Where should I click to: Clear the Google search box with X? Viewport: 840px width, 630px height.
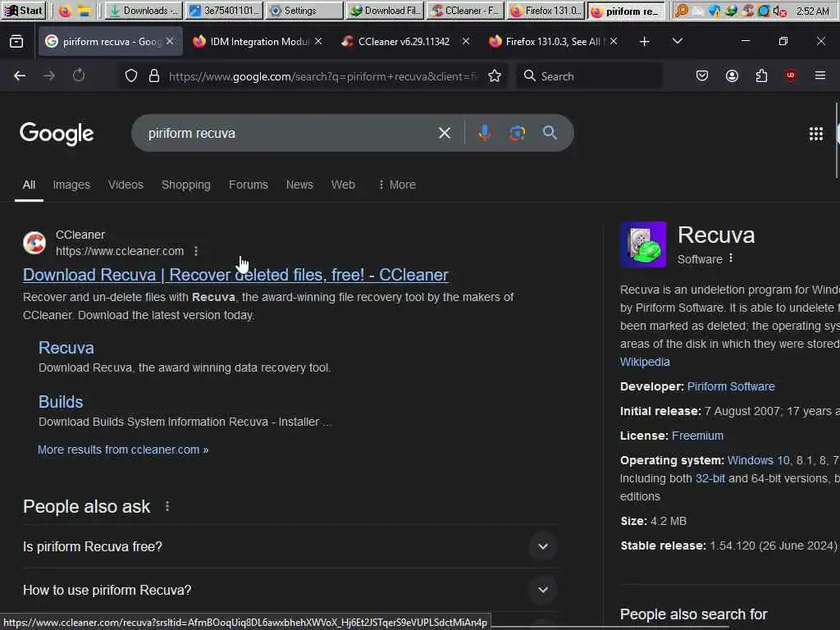pos(444,133)
